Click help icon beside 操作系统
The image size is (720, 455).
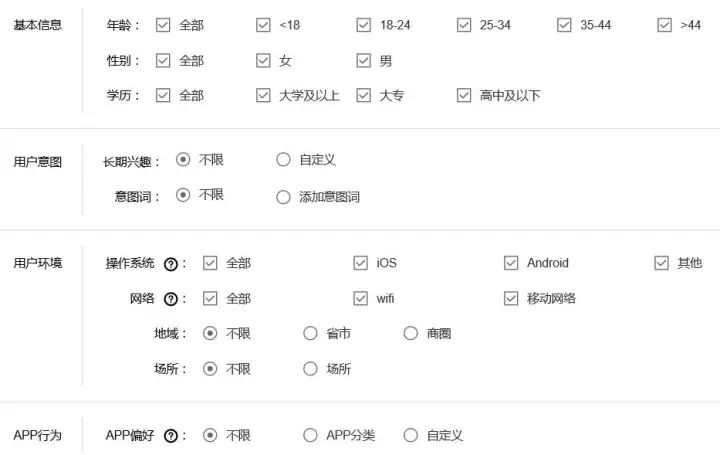[x=171, y=264]
